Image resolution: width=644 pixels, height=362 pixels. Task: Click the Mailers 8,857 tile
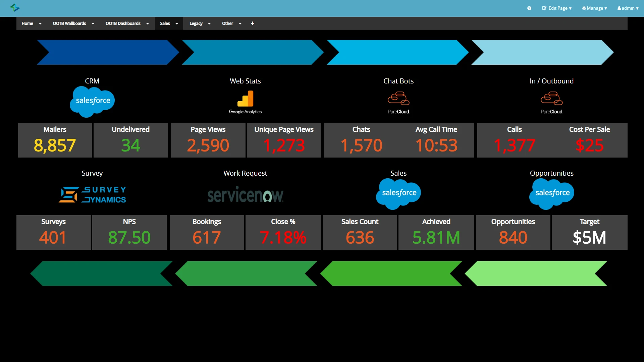pos(55,140)
